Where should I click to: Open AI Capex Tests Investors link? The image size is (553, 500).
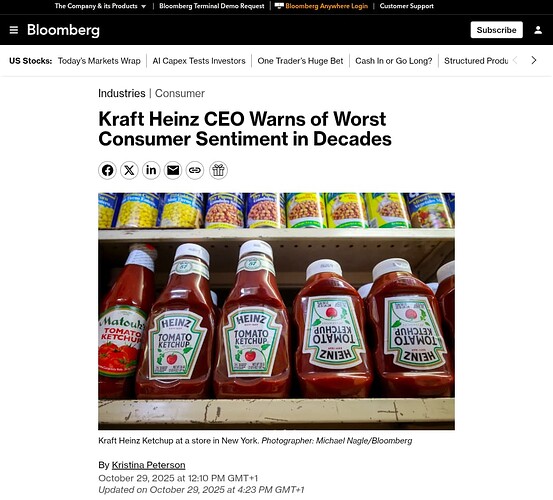pos(199,61)
